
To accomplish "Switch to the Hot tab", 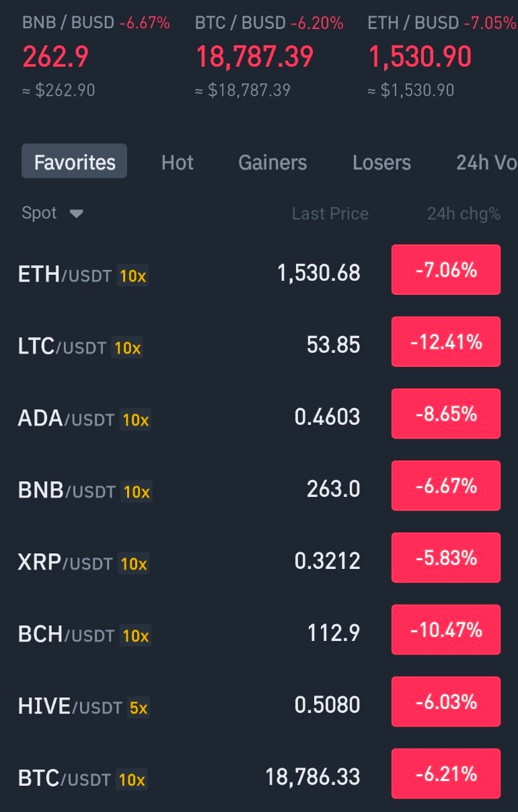I will (x=178, y=162).
